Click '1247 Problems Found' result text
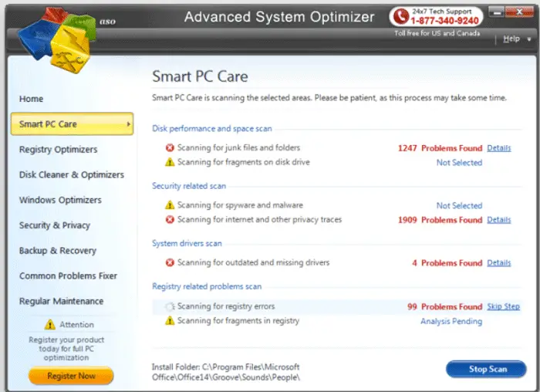 [440, 148]
